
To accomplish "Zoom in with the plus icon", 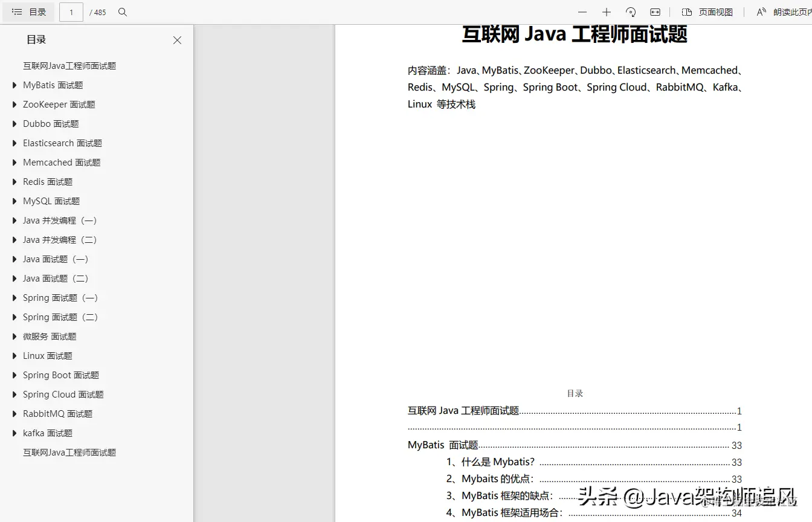I will pyautogui.click(x=607, y=12).
